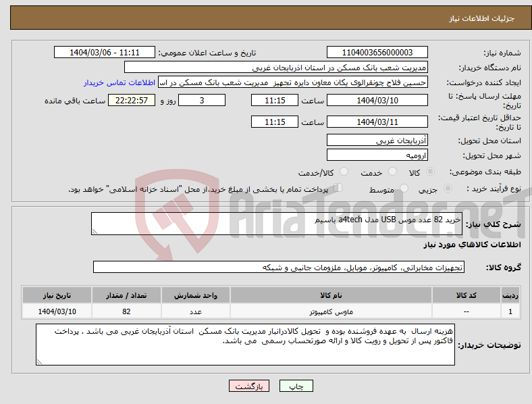The height and width of the screenshot is (404, 532).
Task: Click the ردیف column header
Action: 510,295
